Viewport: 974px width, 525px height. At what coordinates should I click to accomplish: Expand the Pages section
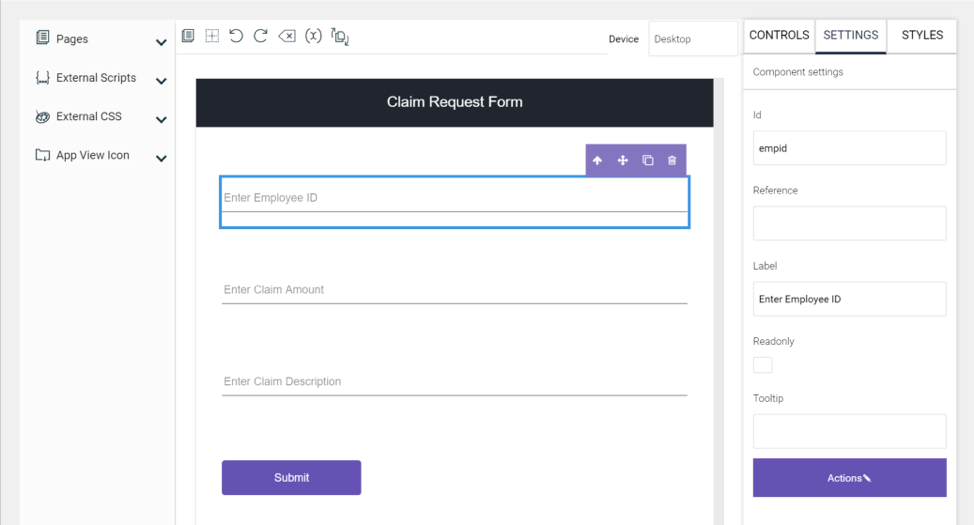pyautogui.click(x=161, y=42)
